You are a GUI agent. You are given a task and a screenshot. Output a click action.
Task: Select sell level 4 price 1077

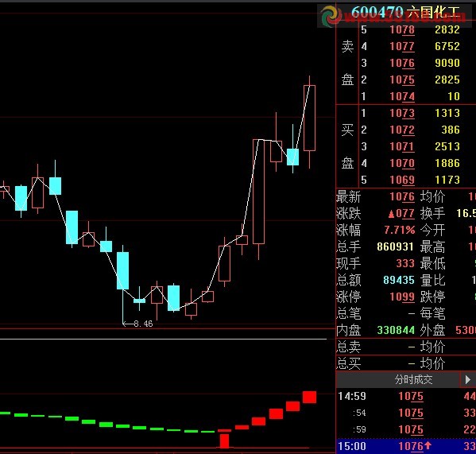pyautogui.click(x=402, y=46)
